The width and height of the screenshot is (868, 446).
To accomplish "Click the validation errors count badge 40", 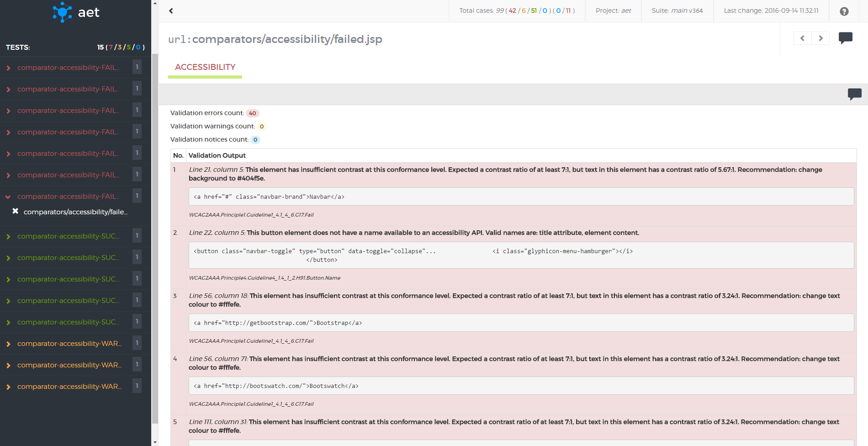I will point(252,113).
